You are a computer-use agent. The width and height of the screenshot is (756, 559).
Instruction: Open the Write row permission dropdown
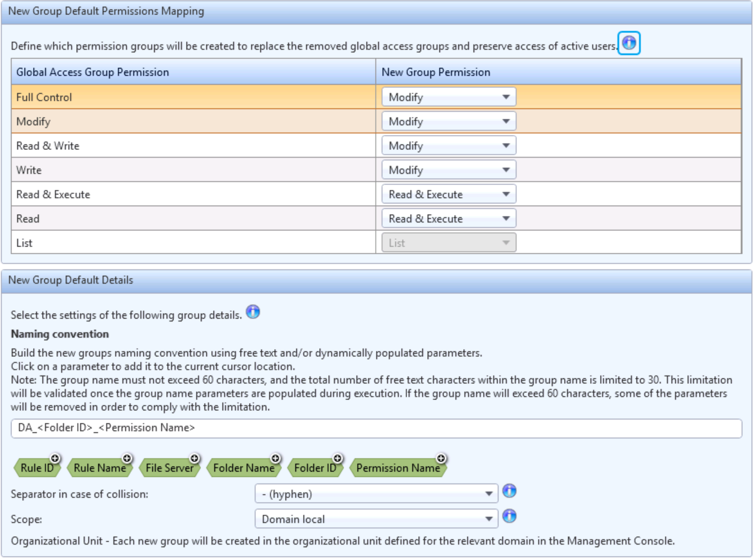coord(449,170)
